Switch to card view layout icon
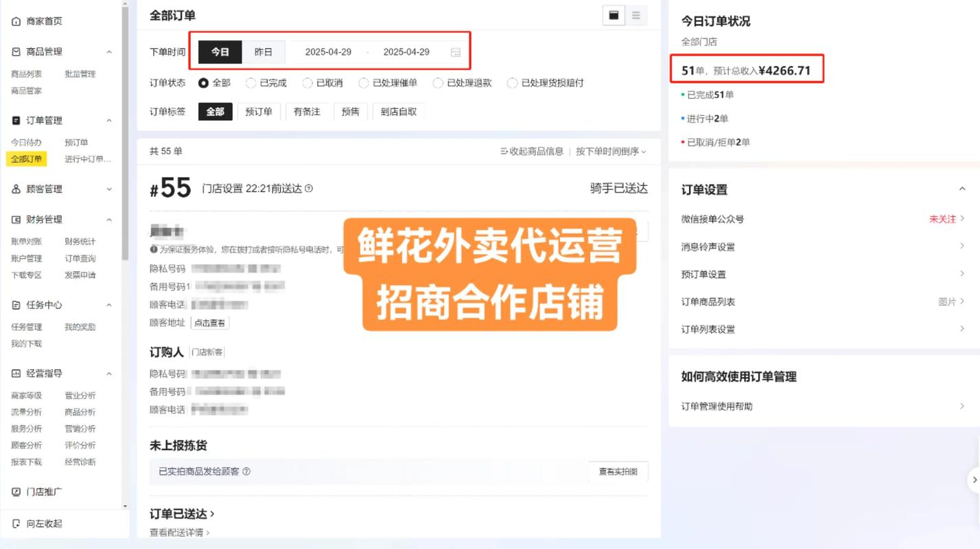 pos(614,15)
